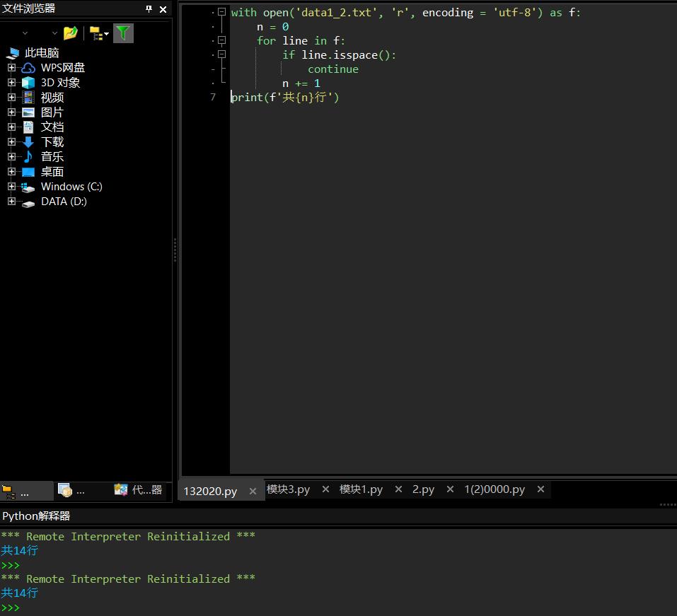Click the 此电脑 computer icon
The image size is (677, 616).
tap(13, 53)
